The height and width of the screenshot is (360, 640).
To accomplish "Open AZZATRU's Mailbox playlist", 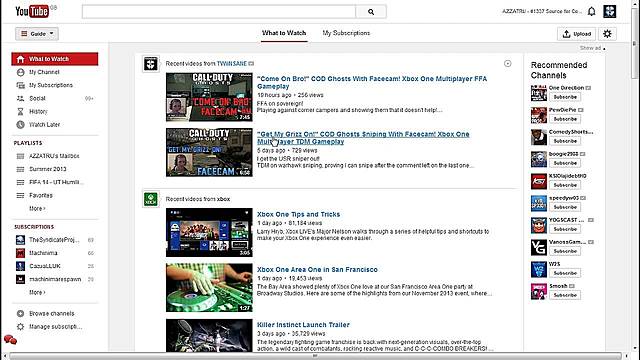I will click(54, 156).
